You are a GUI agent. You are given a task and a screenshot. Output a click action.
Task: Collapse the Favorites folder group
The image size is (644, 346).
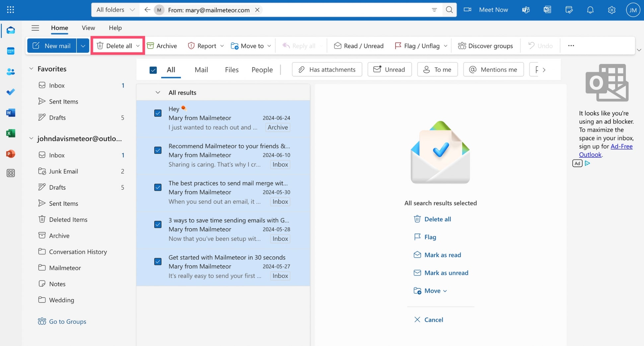tap(31, 69)
